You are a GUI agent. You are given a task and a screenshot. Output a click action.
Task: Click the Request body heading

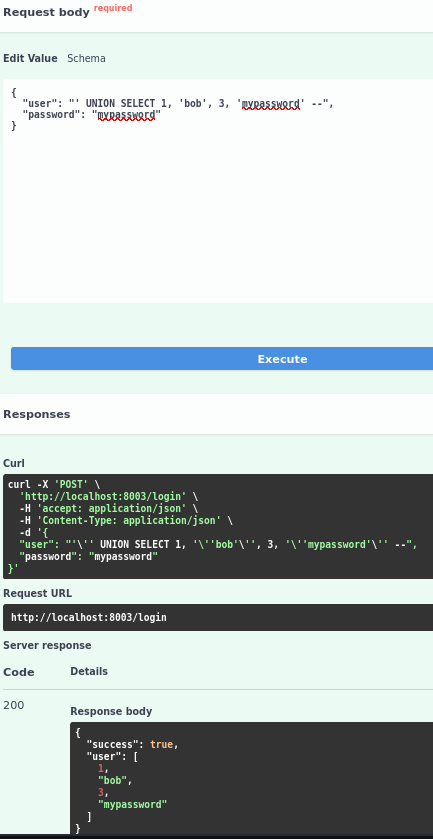(x=47, y=13)
